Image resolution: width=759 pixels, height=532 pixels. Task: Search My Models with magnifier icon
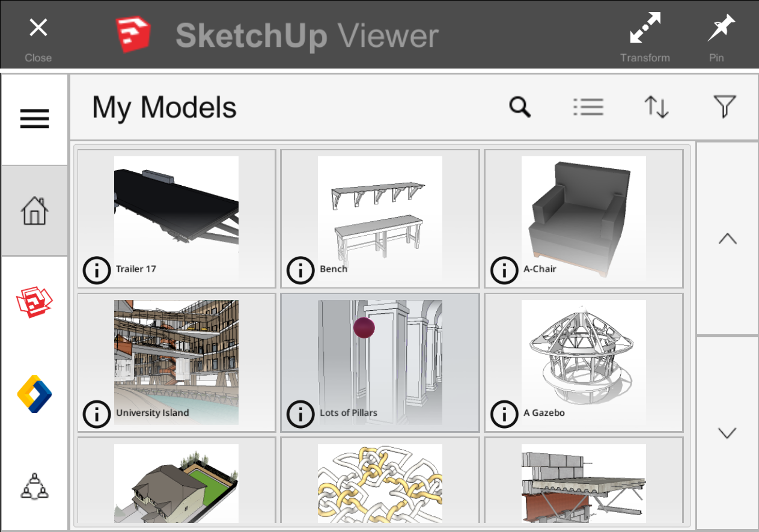click(520, 107)
